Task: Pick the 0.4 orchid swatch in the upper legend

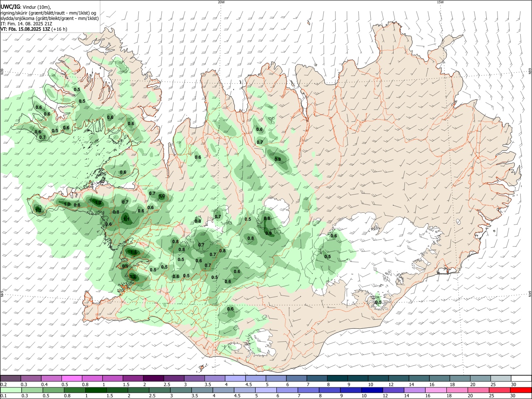Action: [x=51, y=378]
